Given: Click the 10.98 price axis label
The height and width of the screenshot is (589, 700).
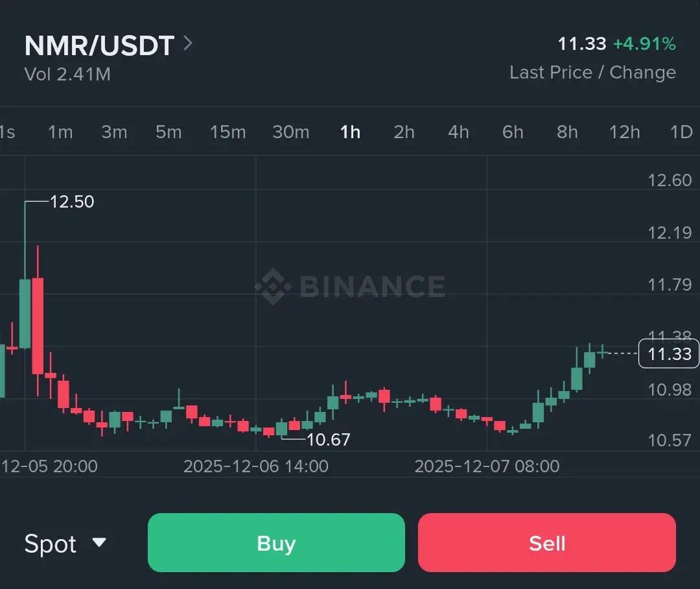Looking at the screenshot, I should 670,390.
